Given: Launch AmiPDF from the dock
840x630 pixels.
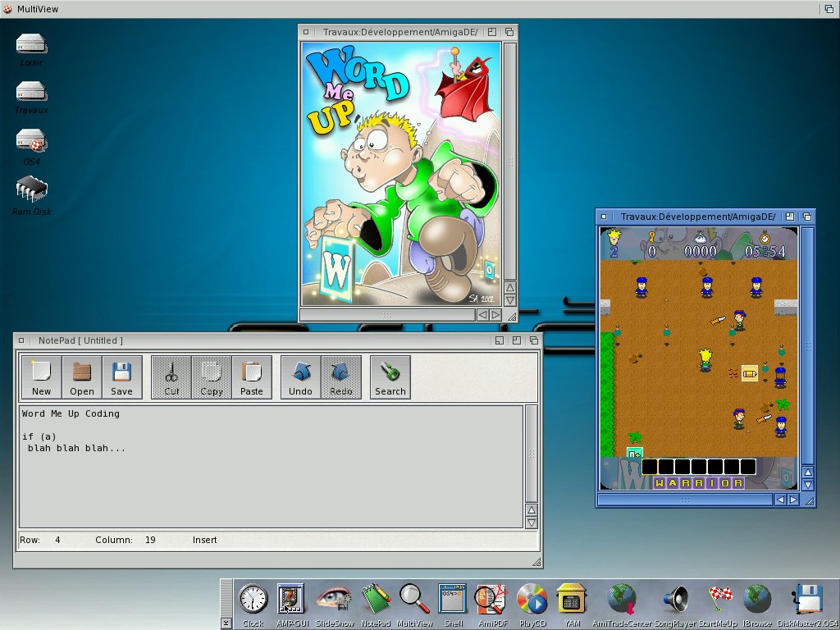Looking at the screenshot, I should point(492,605).
